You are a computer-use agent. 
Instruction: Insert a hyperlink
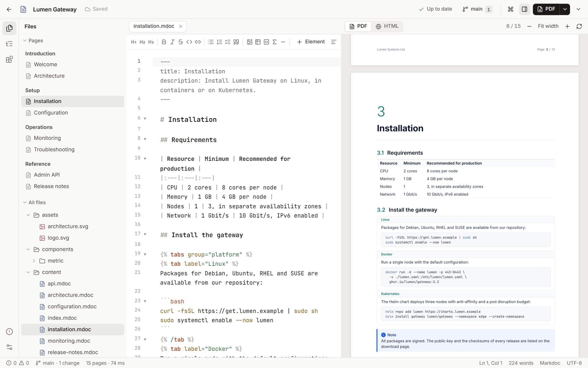click(198, 42)
